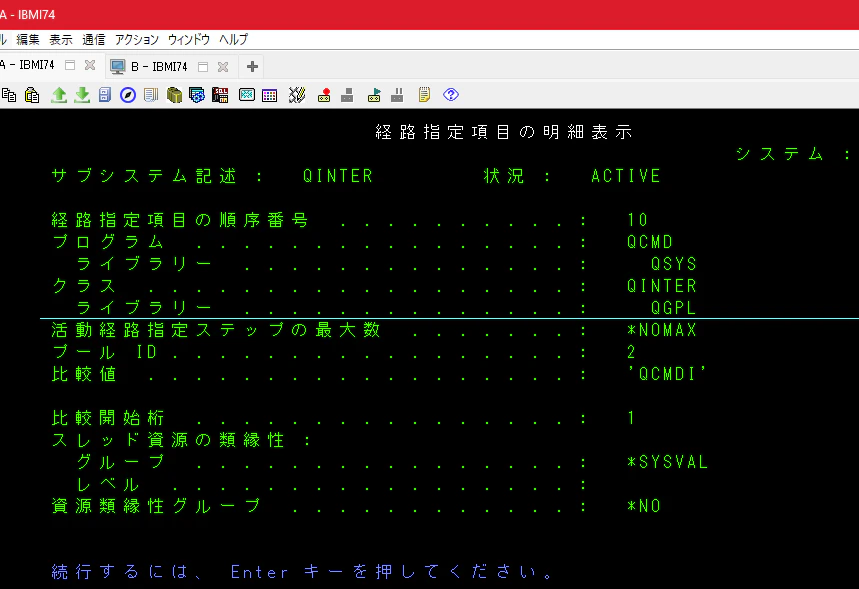Click the Paste clipboard icon
Image resolution: width=859 pixels, height=589 pixels.
coord(32,95)
